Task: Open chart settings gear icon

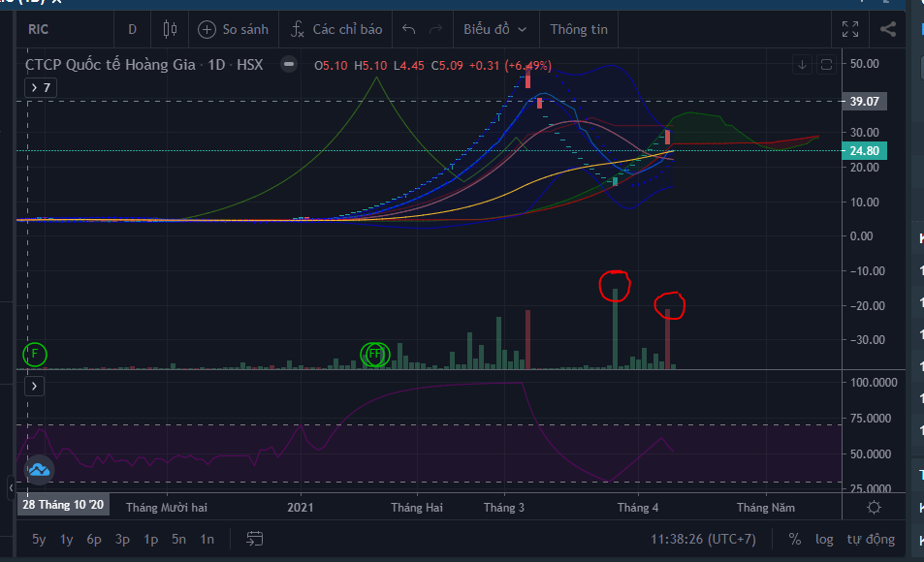Action: point(874,508)
